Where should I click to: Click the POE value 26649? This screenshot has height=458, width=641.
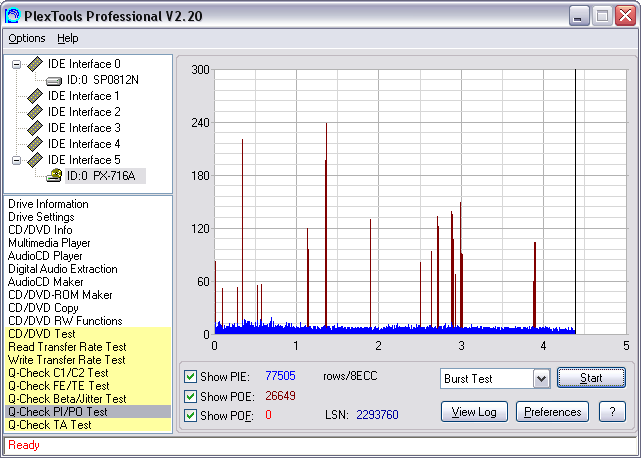coord(280,396)
